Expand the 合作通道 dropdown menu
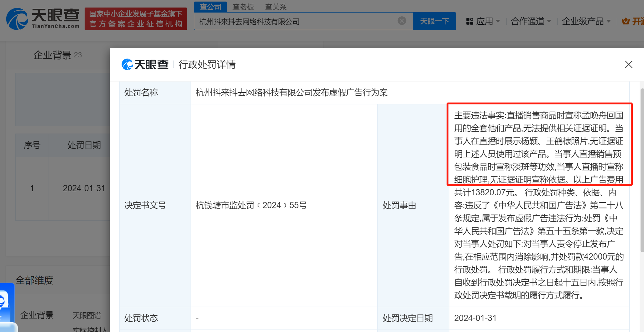The width and height of the screenshot is (644, 332). (x=531, y=21)
